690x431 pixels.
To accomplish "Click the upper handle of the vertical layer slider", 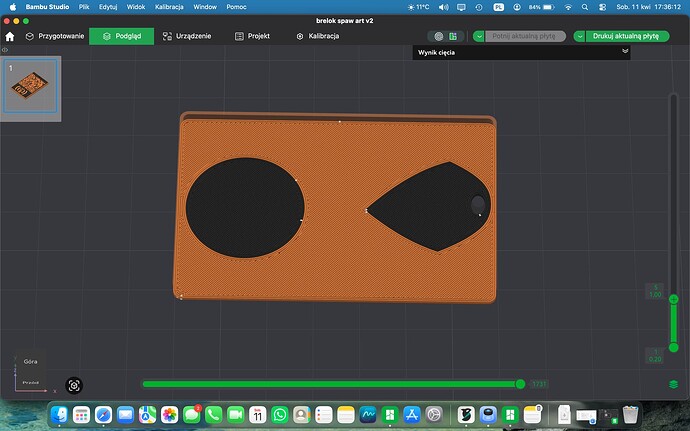I will (673, 299).
